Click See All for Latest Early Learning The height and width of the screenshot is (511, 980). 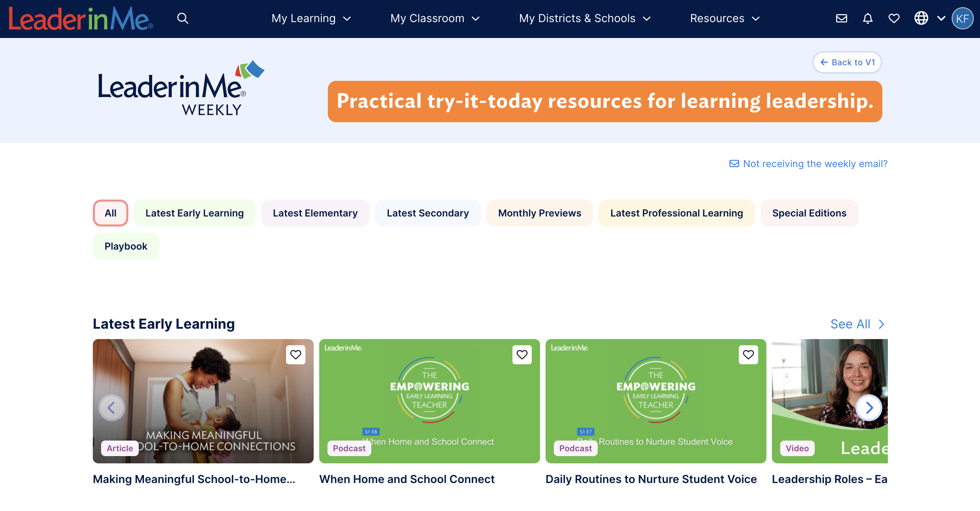(x=857, y=324)
